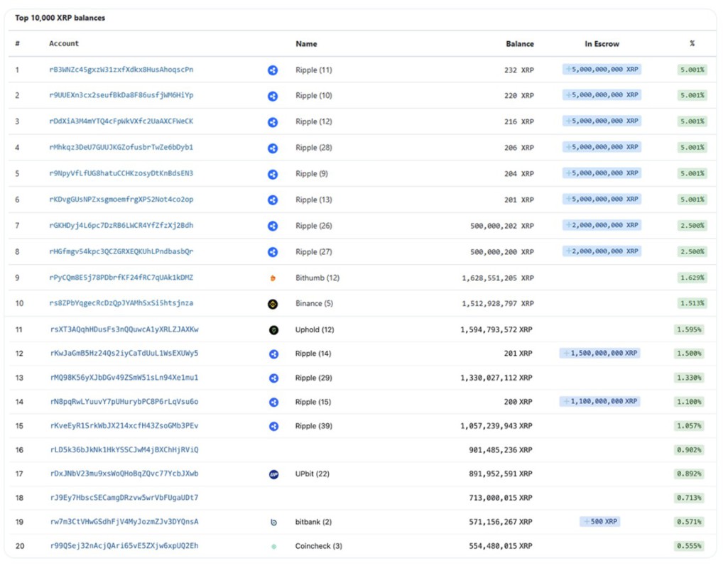Sort by the Balance column header
This screenshot has width=728, height=568.
pos(519,44)
